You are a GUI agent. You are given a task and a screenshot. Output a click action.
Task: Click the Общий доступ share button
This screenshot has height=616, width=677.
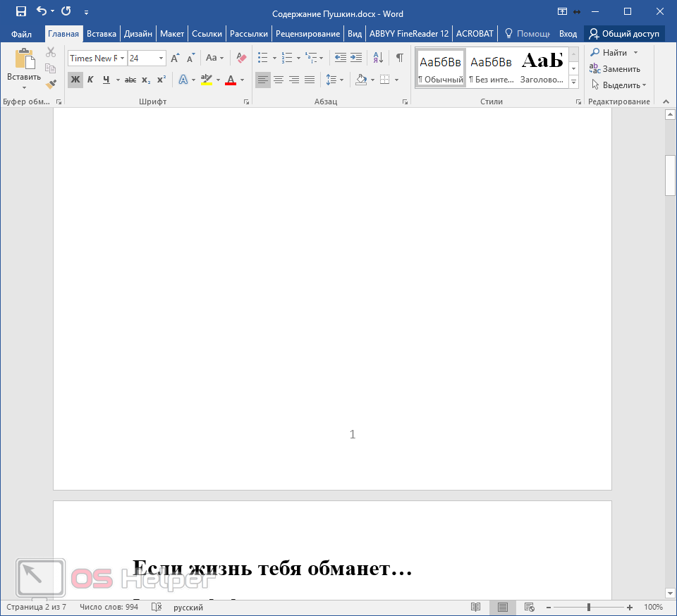[624, 34]
